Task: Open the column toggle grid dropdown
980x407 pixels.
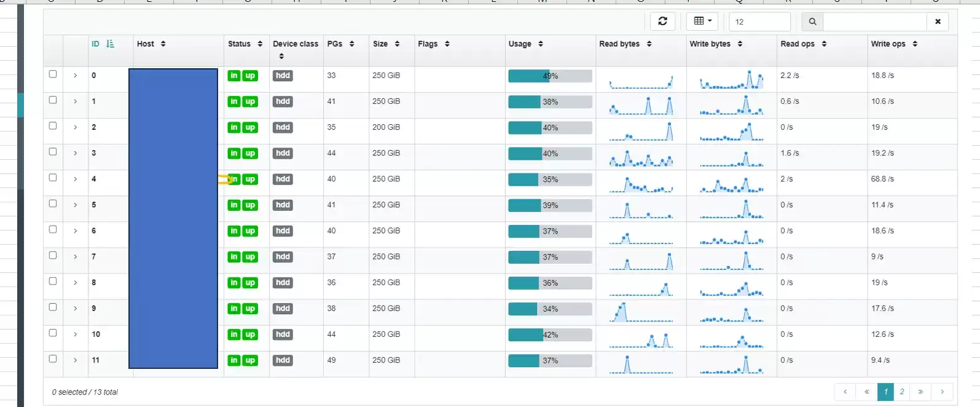Action: pos(702,22)
